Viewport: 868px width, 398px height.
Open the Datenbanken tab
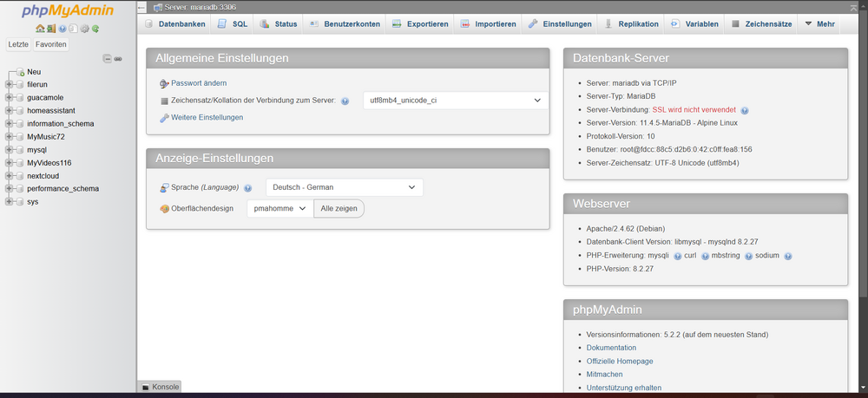pyautogui.click(x=175, y=23)
